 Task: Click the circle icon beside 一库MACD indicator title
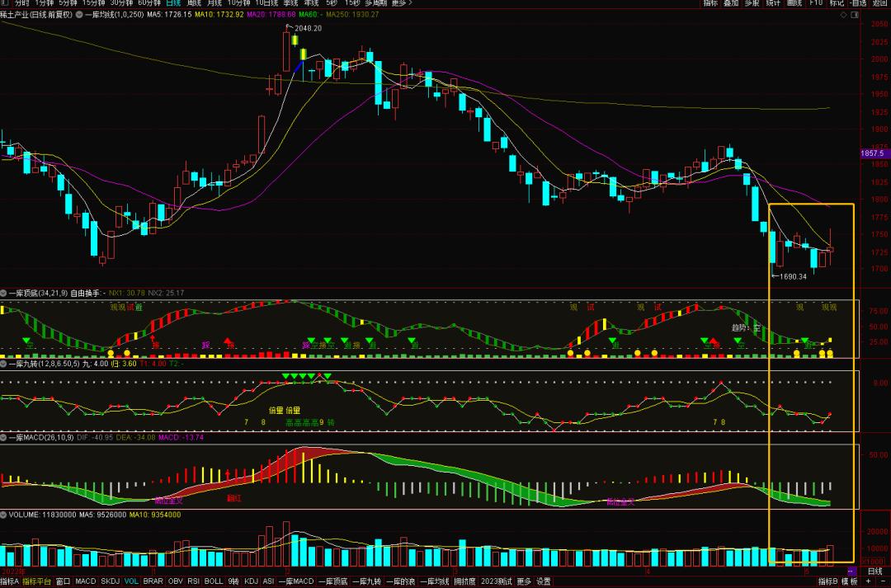(x=4, y=436)
